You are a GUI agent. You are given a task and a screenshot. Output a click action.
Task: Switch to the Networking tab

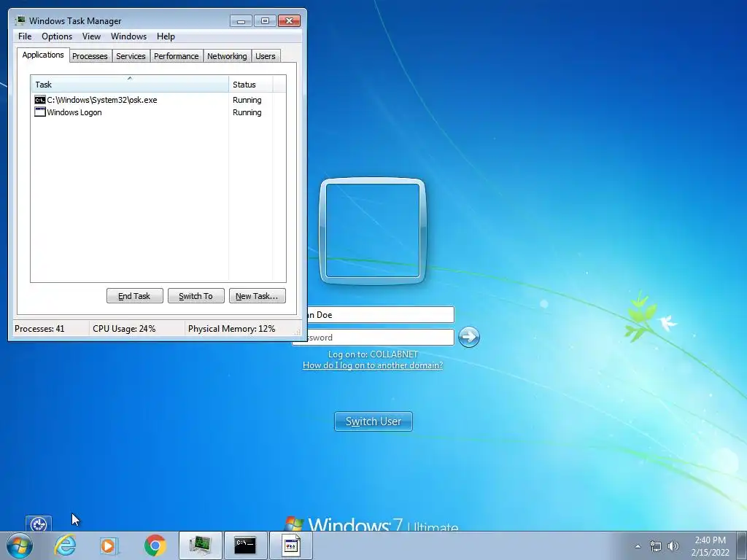coord(228,56)
